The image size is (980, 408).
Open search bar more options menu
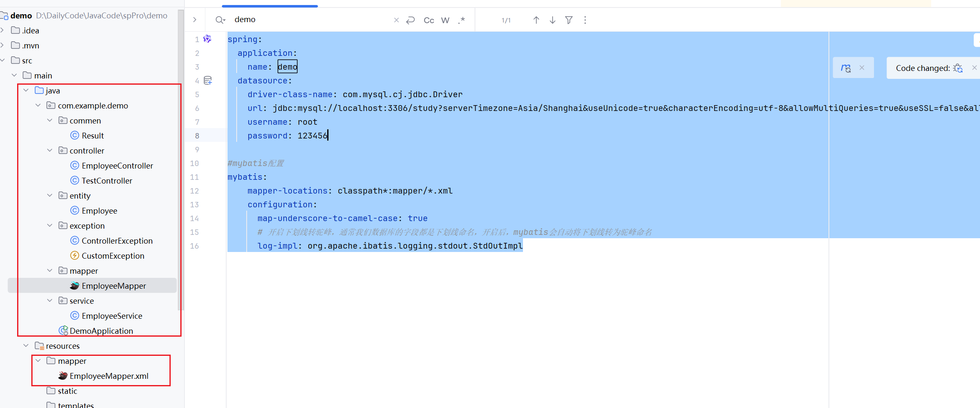point(585,20)
